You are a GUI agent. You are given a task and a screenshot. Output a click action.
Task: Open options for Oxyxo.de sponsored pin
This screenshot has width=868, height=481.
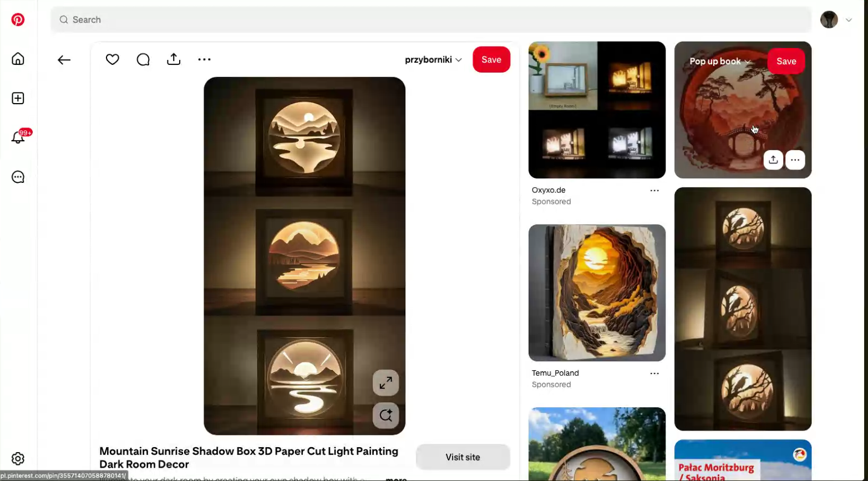[654, 191]
